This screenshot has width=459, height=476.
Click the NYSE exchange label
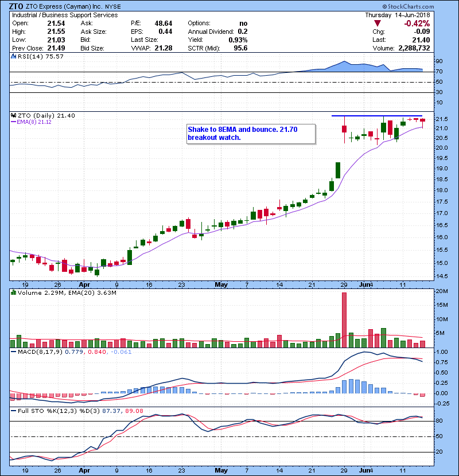click(x=113, y=7)
